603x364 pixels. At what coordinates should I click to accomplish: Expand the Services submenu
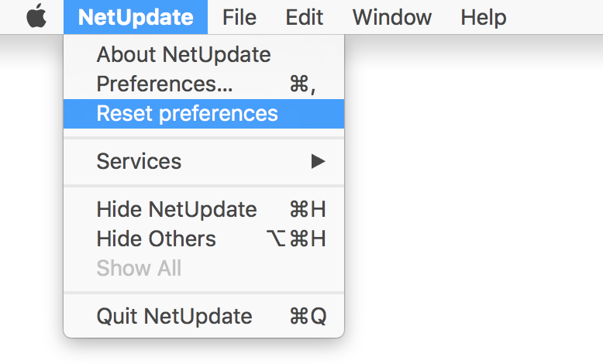tap(204, 161)
